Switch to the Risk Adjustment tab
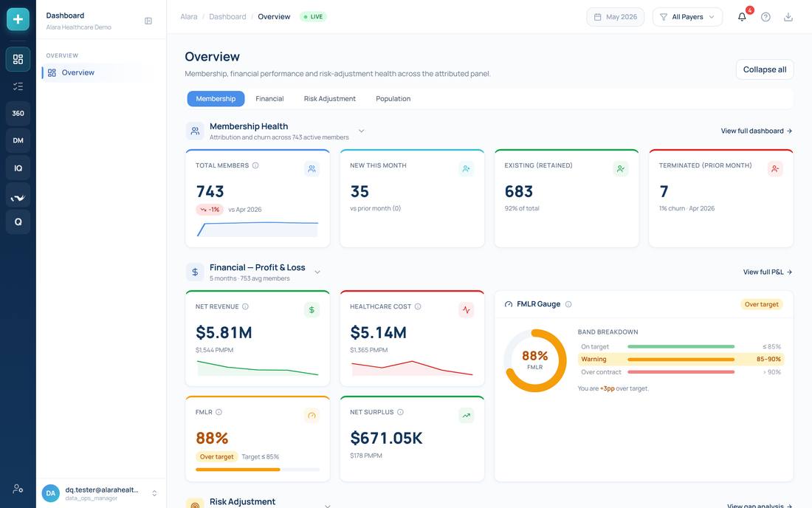Screen dimensions: 812x508 coord(329,99)
